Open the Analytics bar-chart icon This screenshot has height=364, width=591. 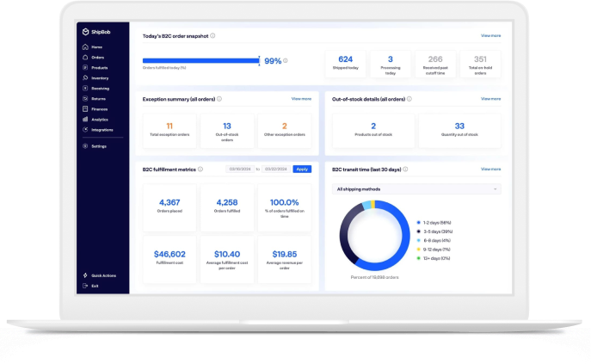click(x=85, y=120)
